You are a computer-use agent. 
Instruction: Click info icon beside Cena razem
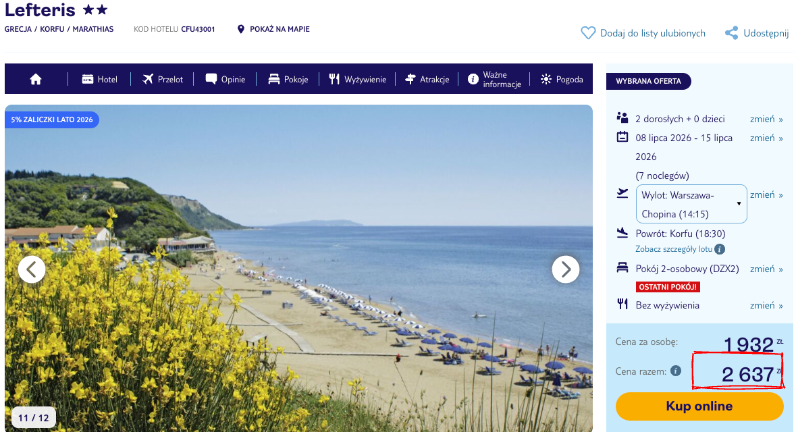676,371
